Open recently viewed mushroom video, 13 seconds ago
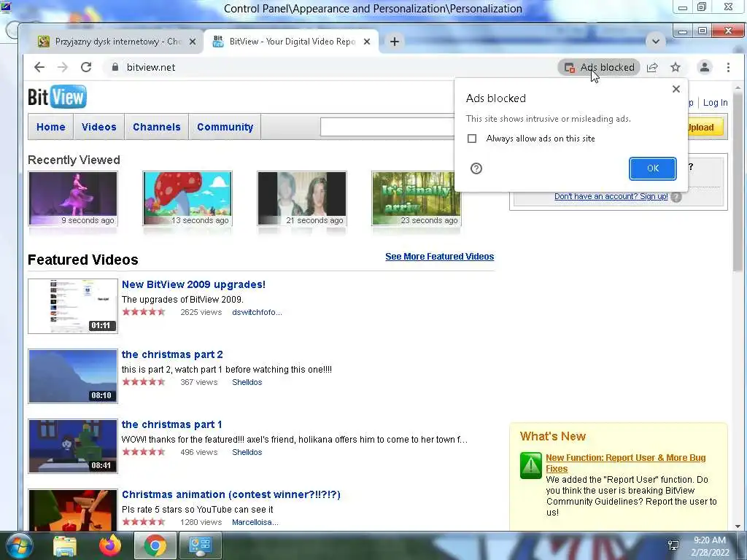This screenshot has width=747, height=560. click(187, 198)
